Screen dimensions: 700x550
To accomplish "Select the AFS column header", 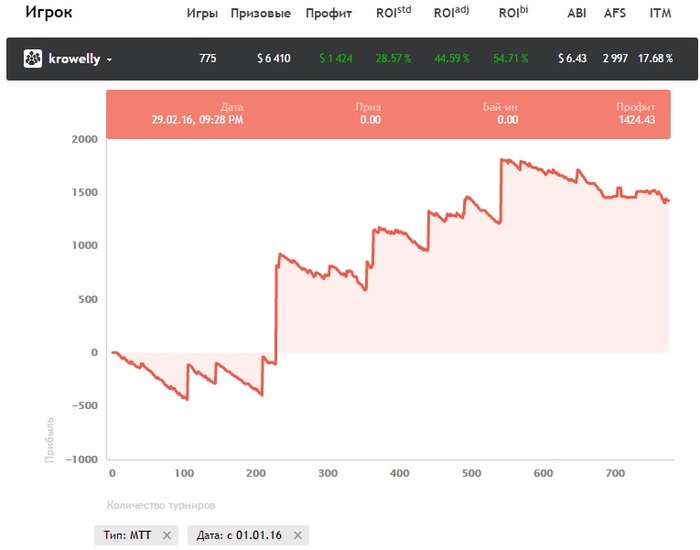I will (x=615, y=14).
